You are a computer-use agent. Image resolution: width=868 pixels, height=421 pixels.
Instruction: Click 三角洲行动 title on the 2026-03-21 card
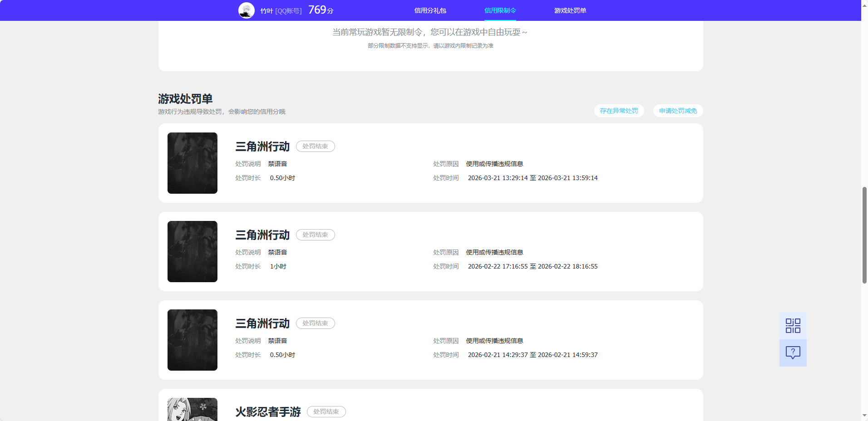262,147
